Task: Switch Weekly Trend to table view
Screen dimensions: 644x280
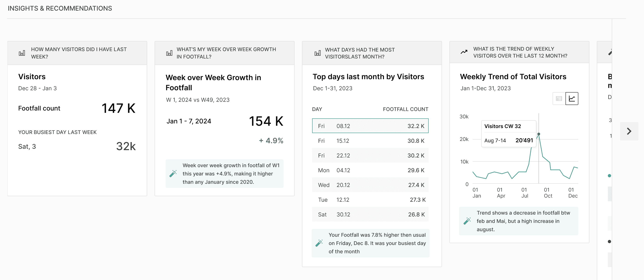Action: click(559, 99)
